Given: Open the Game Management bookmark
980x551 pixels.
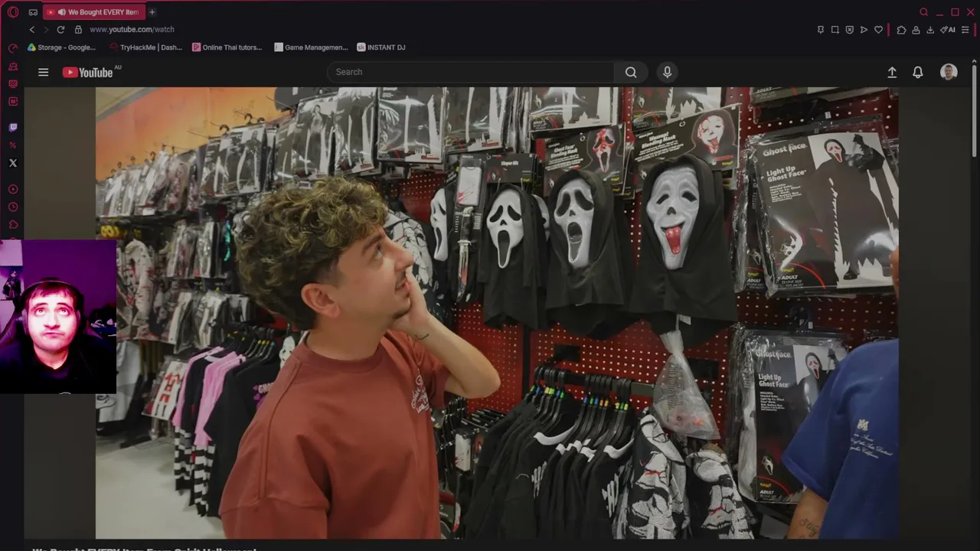Looking at the screenshot, I should pyautogui.click(x=311, y=47).
